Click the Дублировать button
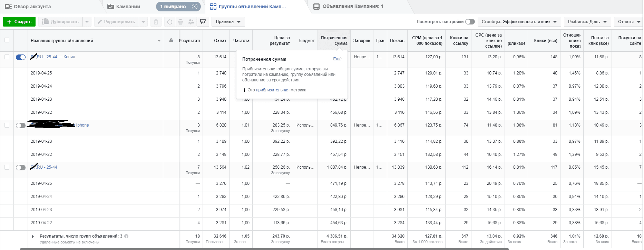The width and height of the screenshot is (644, 250). pos(61,22)
